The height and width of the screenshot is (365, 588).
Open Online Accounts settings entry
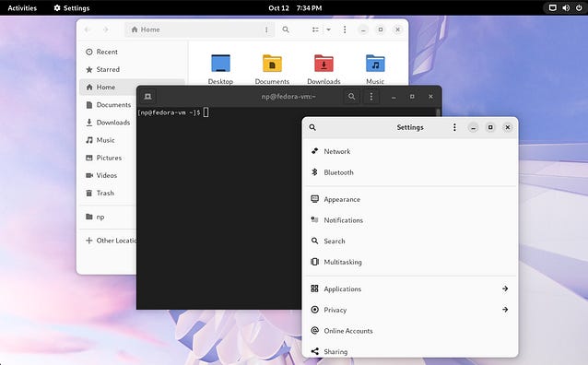tap(410, 331)
